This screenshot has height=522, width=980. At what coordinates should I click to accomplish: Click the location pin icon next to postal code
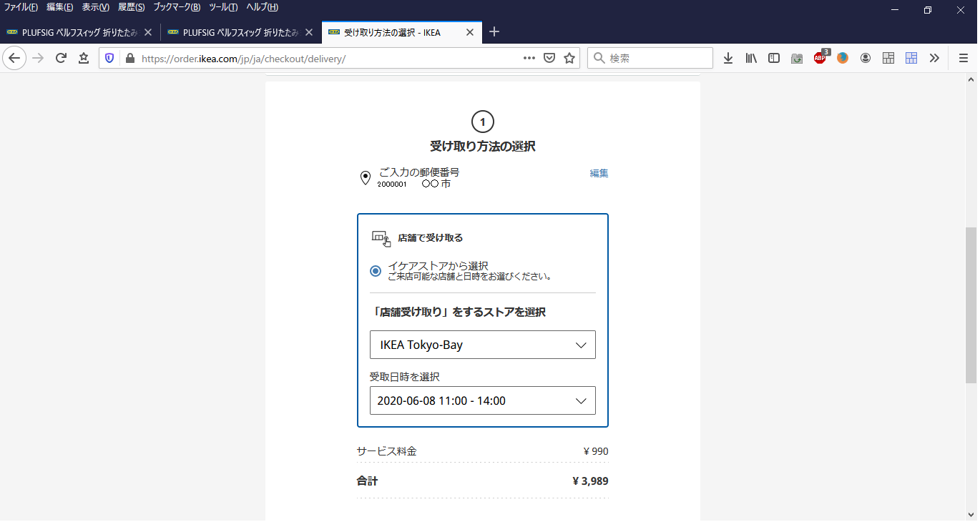366,178
